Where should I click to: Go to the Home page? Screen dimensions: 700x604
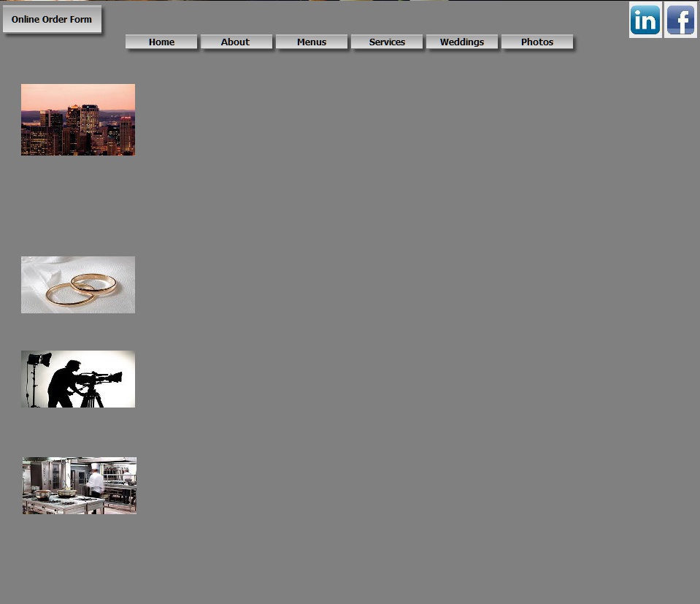(x=161, y=42)
